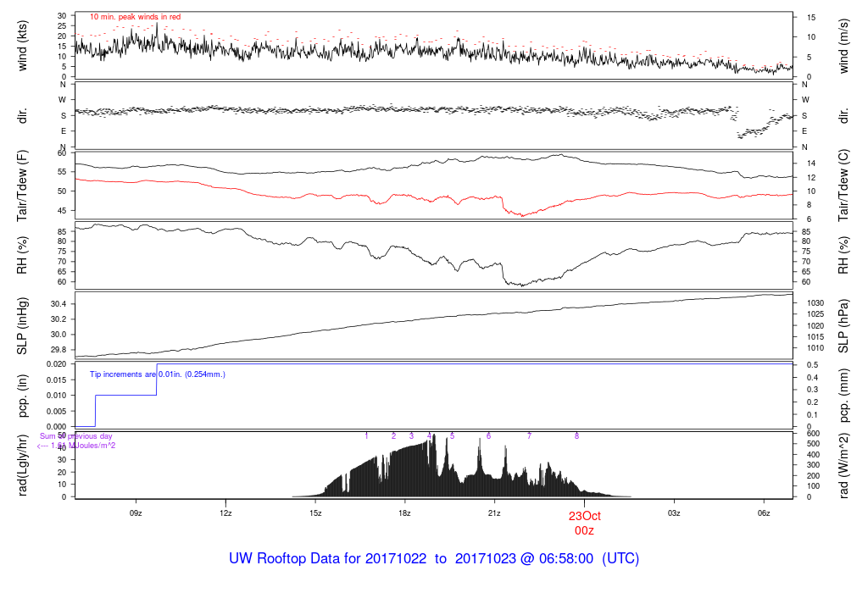Select the "03z" time axis label
Screen dimensions: 868x593
(674, 513)
